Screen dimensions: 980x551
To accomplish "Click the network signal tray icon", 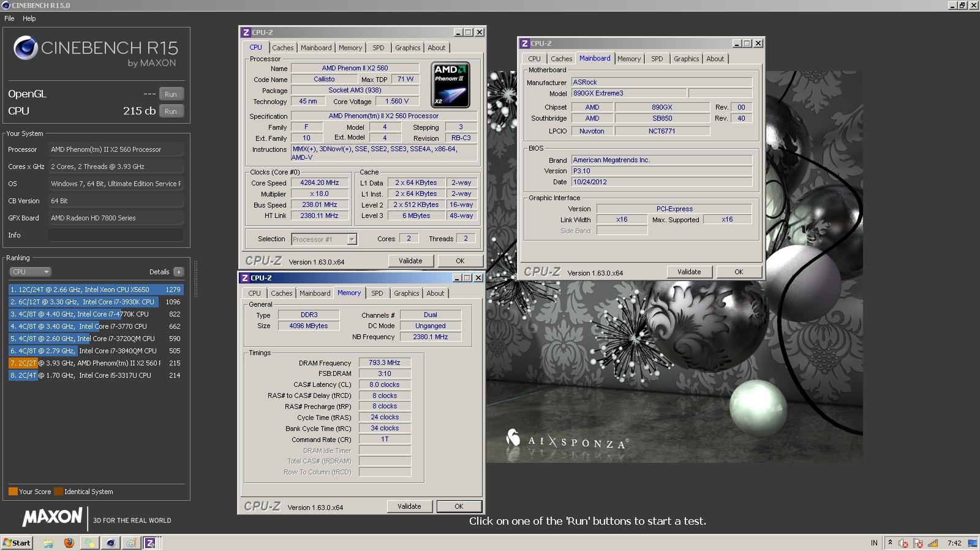I will click(x=933, y=543).
